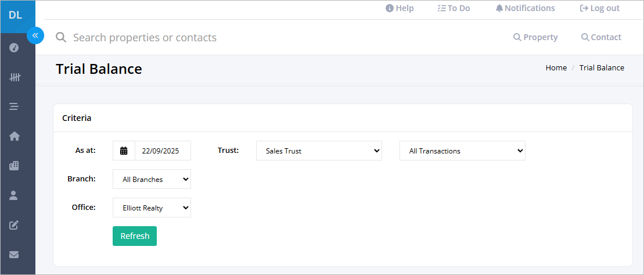
Task: Open the list lines sidebar icon
Action: coord(14,107)
